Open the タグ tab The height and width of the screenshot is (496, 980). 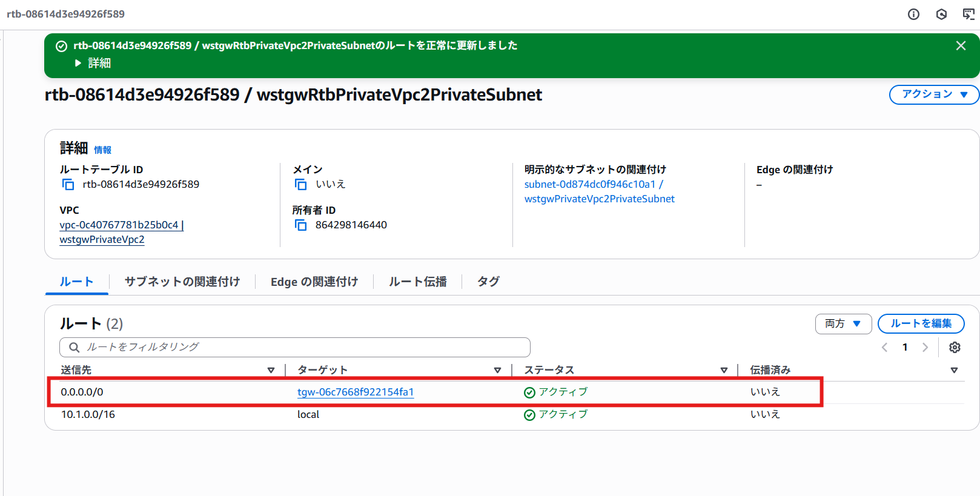[488, 282]
